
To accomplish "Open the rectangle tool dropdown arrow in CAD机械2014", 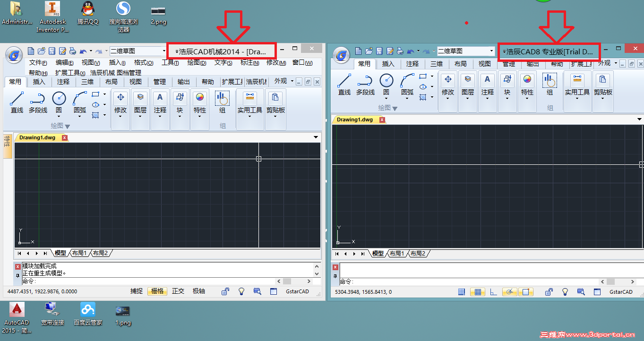I will click(104, 94).
